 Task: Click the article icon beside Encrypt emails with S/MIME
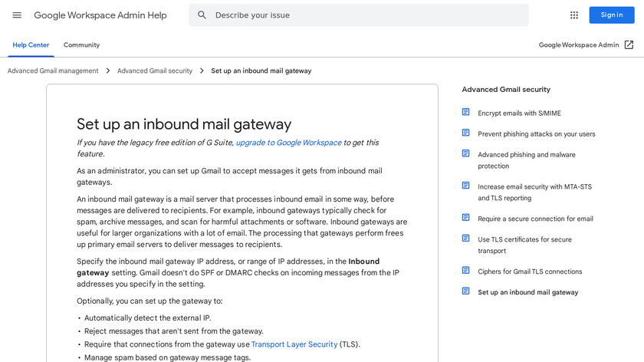pos(465,113)
